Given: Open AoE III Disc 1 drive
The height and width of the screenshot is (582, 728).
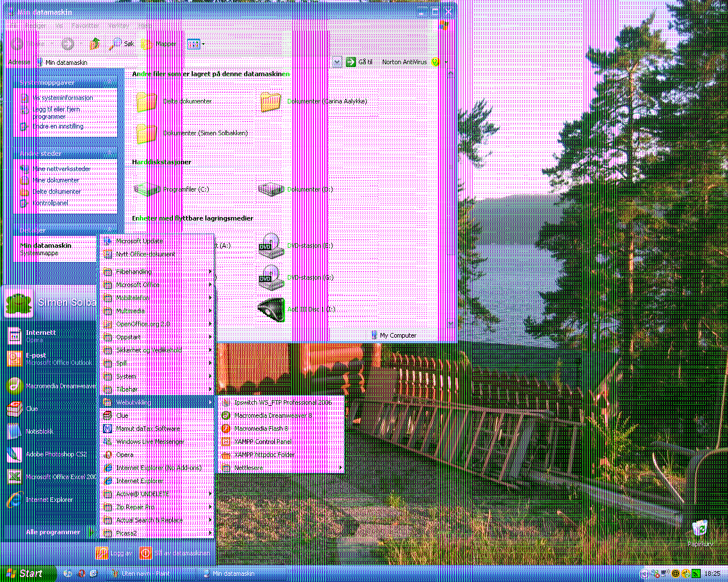Looking at the screenshot, I should pyautogui.click(x=297, y=309).
